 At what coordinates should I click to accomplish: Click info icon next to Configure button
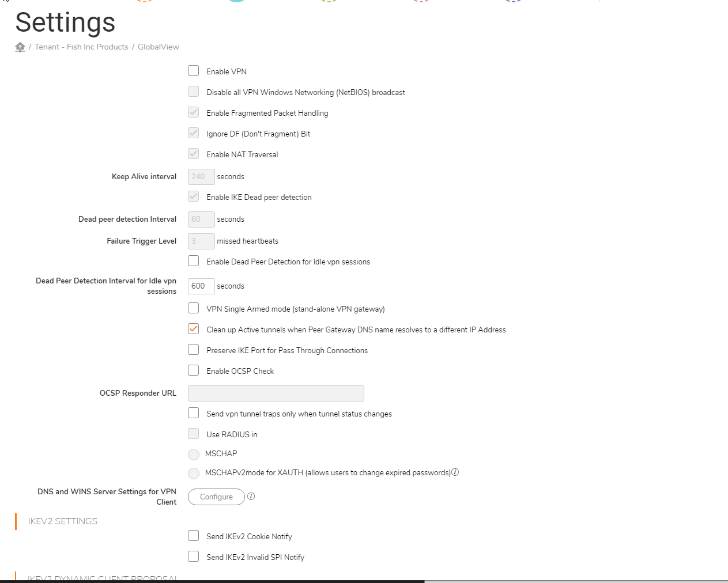[251, 496]
